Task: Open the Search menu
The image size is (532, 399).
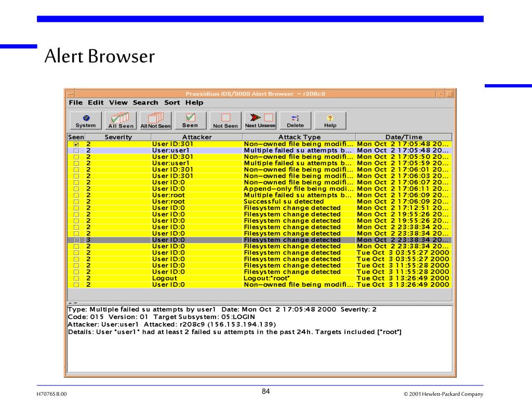Action: click(x=145, y=102)
